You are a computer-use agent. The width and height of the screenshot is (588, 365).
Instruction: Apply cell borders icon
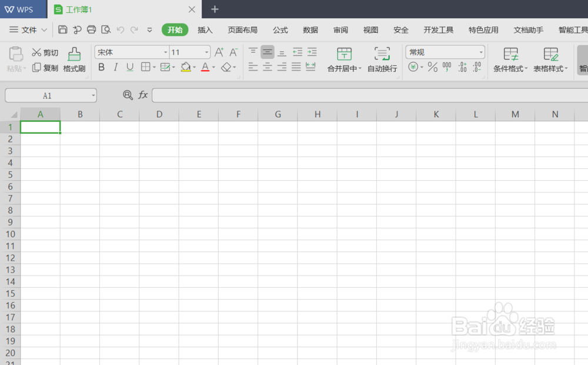pyautogui.click(x=145, y=67)
